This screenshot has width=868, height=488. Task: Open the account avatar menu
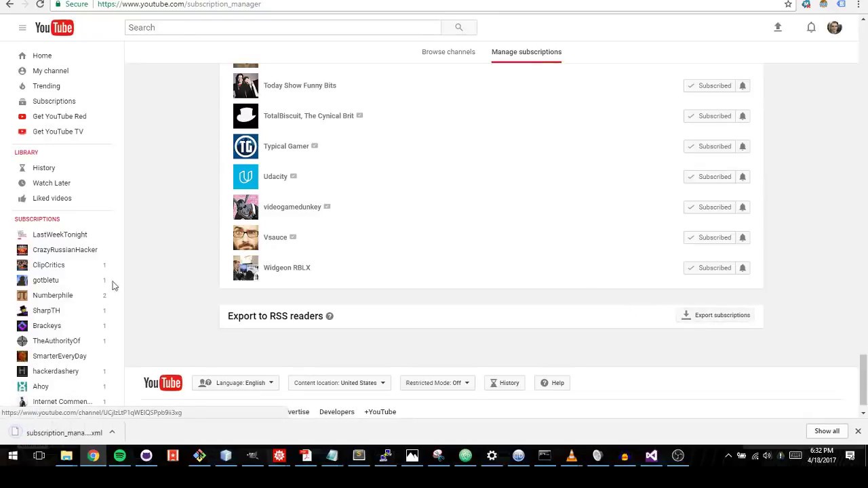click(x=835, y=28)
